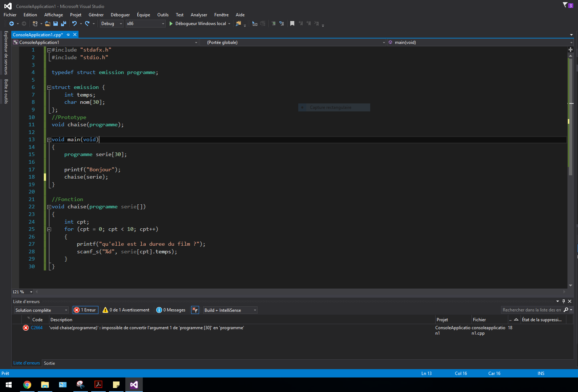Collapse the struct emission block
The height and width of the screenshot is (392, 578).
[x=49, y=87]
